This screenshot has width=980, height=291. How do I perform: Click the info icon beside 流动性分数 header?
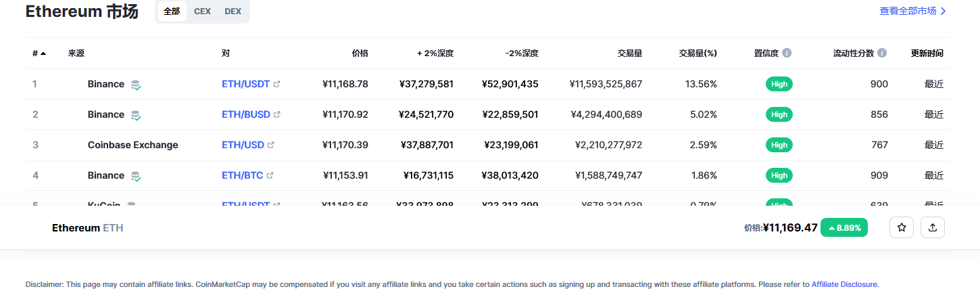(882, 53)
